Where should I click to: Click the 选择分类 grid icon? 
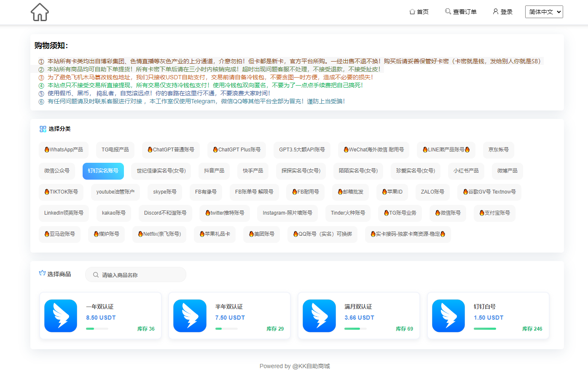[43, 129]
